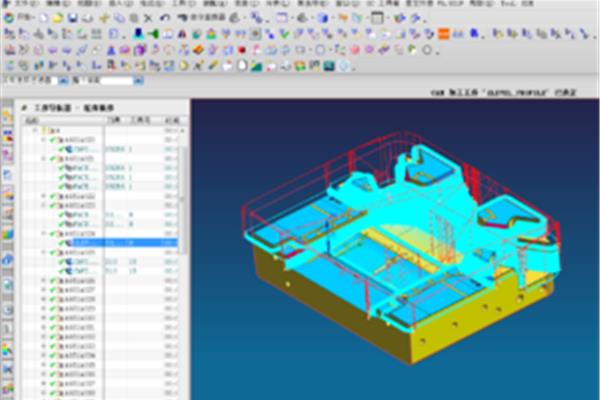Screen dimensions: 600x400
Task: Open the Edit menu
Action: click(x=57, y=3)
